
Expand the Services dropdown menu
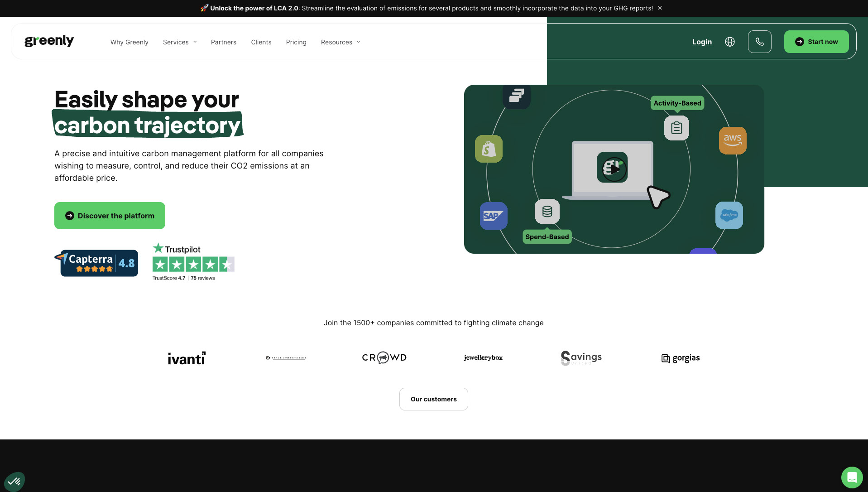tap(180, 42)
